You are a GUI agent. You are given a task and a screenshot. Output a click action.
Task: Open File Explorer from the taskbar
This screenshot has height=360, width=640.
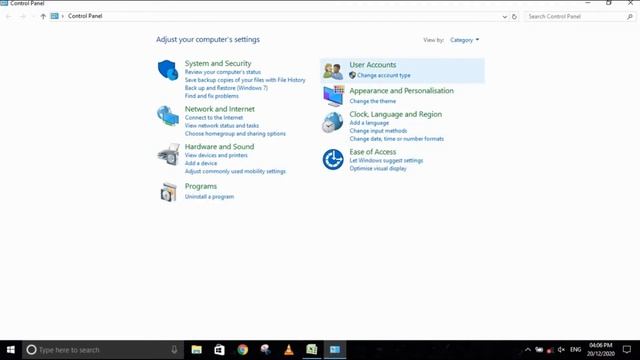[196, 350]
